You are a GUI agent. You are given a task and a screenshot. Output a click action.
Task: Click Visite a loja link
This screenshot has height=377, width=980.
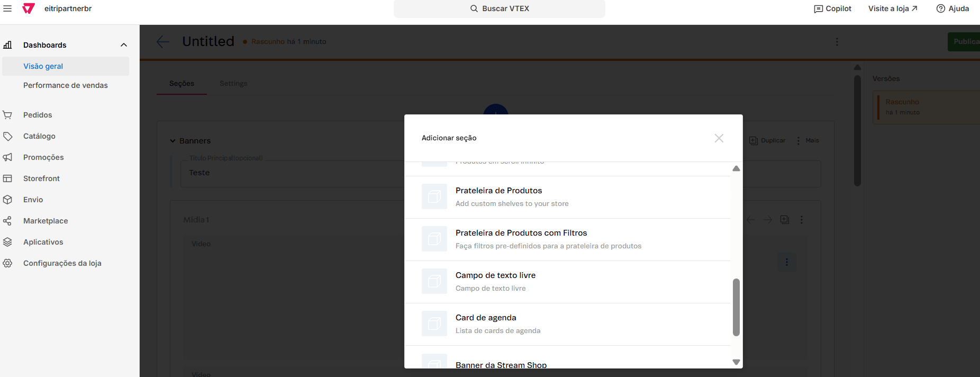coord(893,8)
